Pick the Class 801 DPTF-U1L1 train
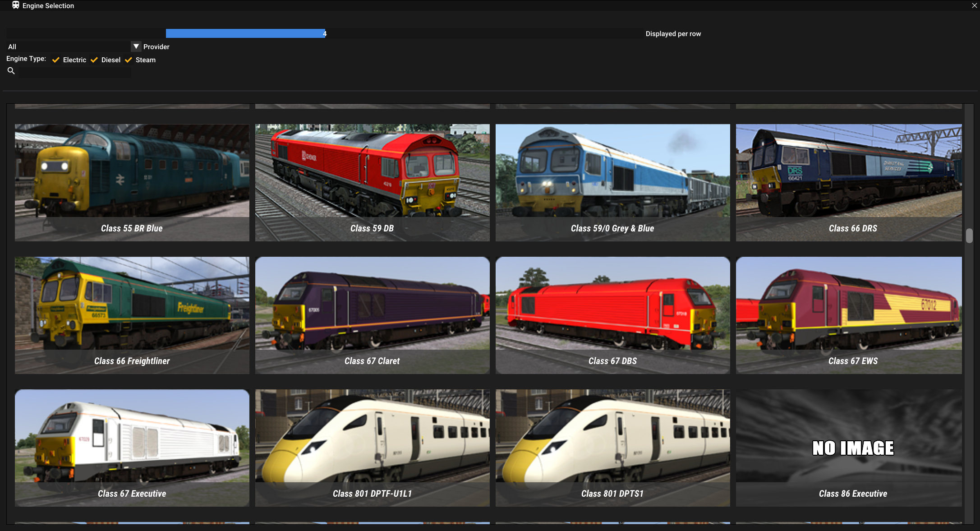The width and height of the screenshot is (980, 531). pos(372,448)
